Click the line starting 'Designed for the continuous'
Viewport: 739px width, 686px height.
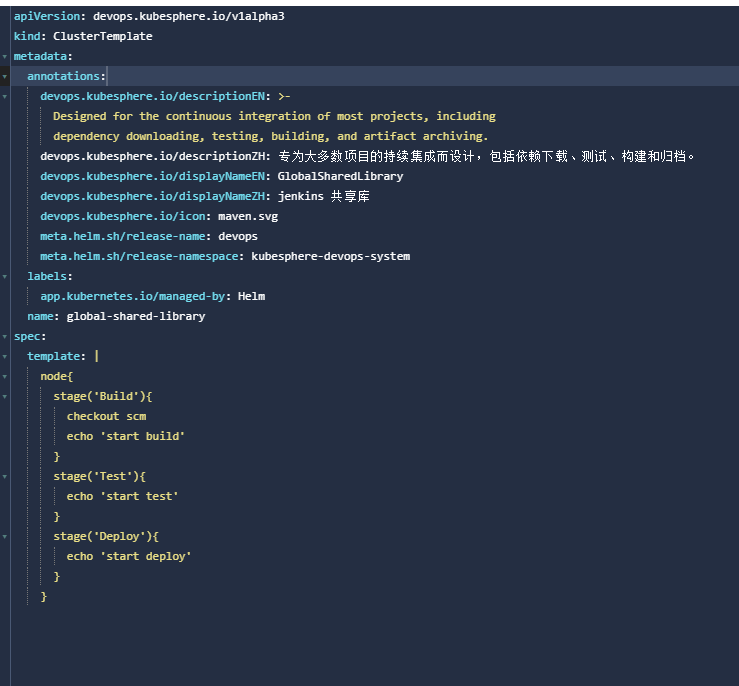(x=274, y=116)
